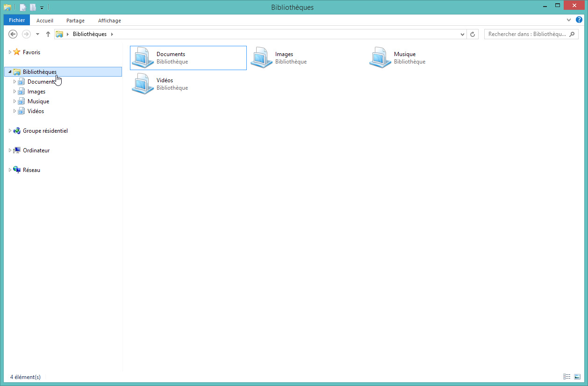Switch to the Affichage ribbon tab
588x386 pixels.
(x=109, y=21)
